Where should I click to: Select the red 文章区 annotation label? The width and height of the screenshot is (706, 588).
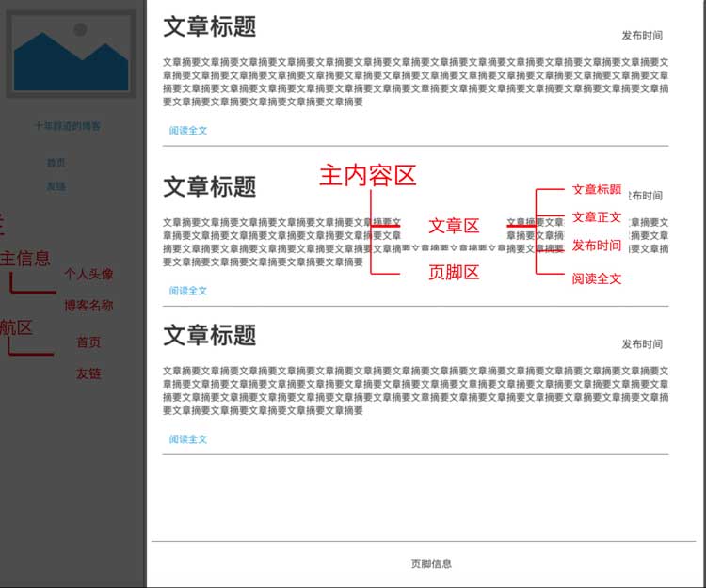[x=454, y=226]
